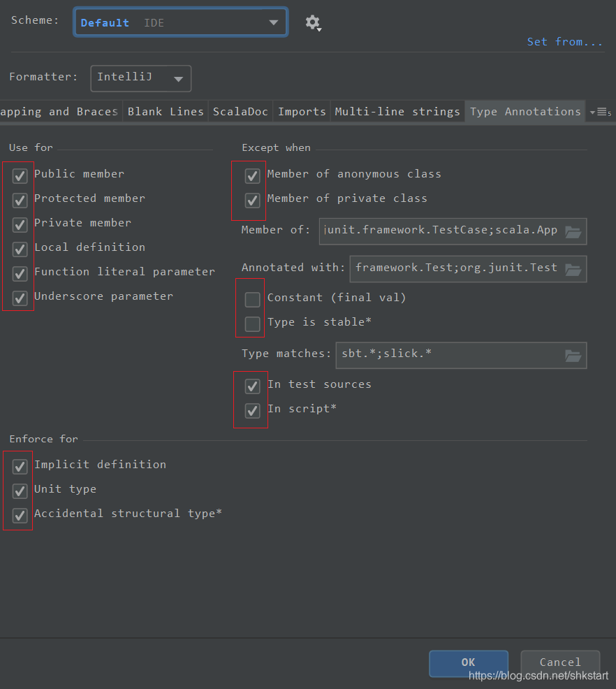Image resolution: width=616 pixels, height=689 pixels.
Task: Open scheme settings gear menu
Action: pos(313,23)
